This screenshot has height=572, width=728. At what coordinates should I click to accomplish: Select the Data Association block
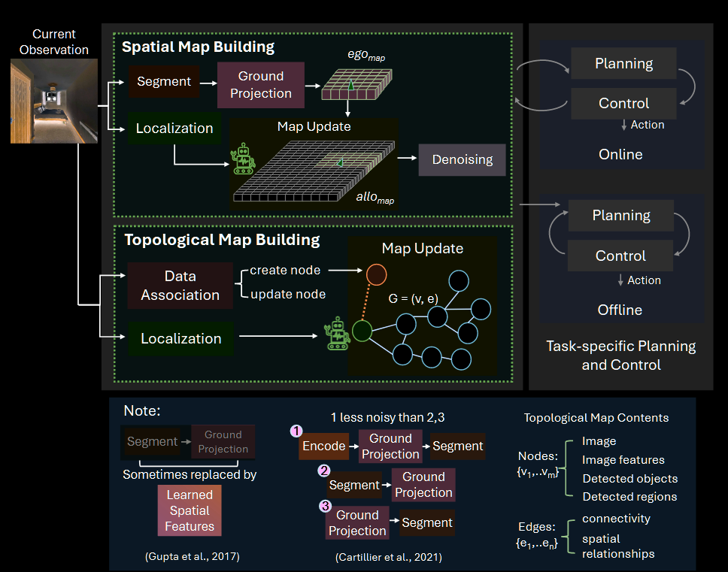tap(180, 286)
